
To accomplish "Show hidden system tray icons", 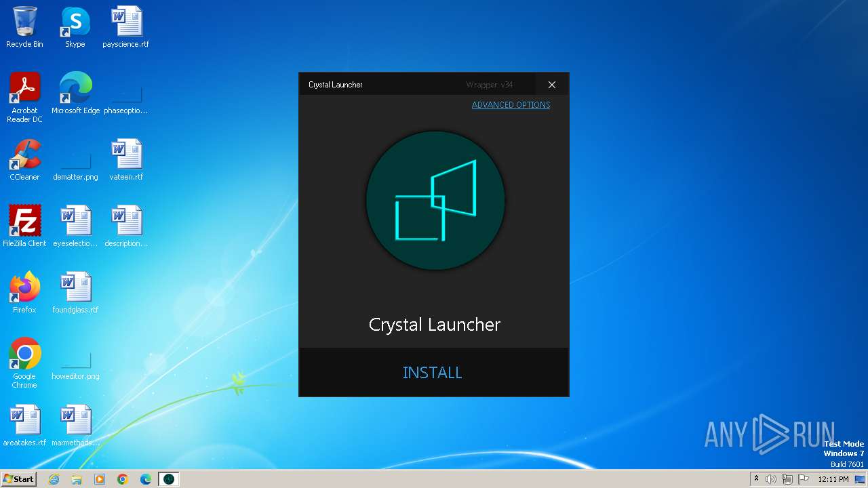I will 757,479.
